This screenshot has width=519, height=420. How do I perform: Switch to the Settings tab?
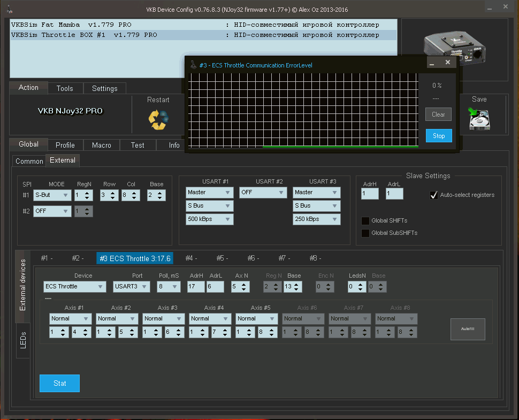[104, 88]
